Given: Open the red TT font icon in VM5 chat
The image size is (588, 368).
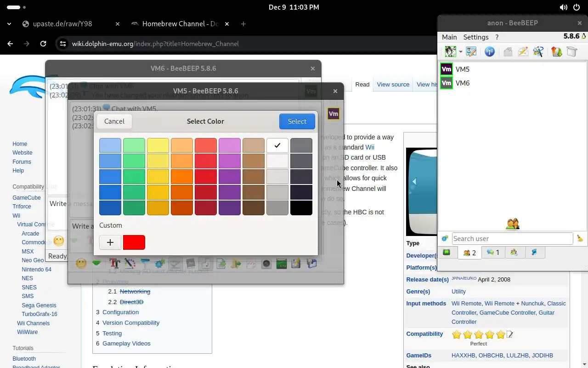Looking at the screenshot, I should (115, 264).
